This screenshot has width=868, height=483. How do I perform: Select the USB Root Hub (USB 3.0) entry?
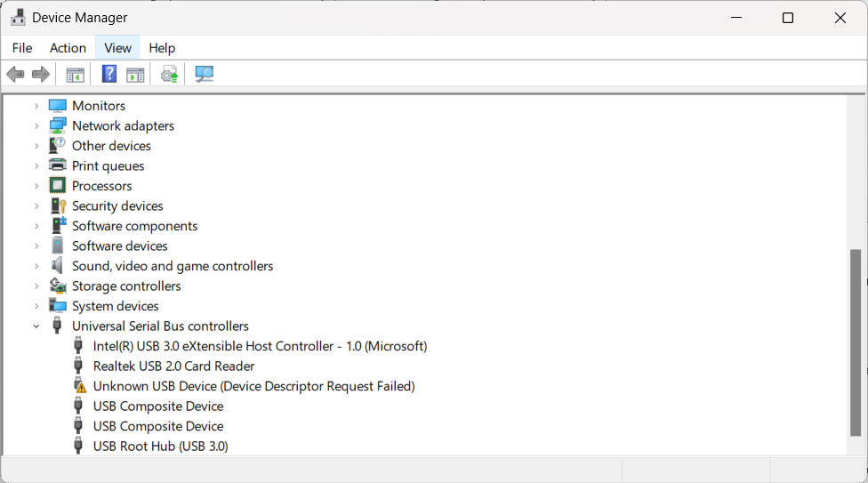161,446
